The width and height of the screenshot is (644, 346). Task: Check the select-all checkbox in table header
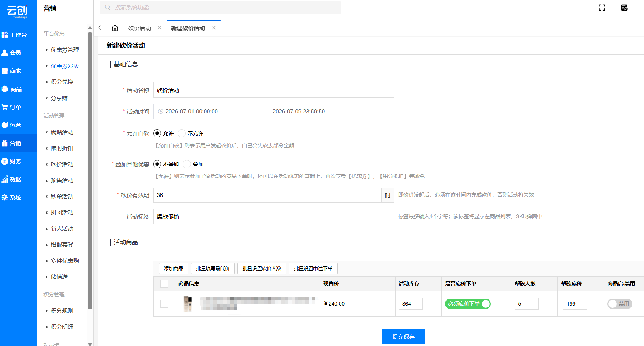tap(164, 284)
